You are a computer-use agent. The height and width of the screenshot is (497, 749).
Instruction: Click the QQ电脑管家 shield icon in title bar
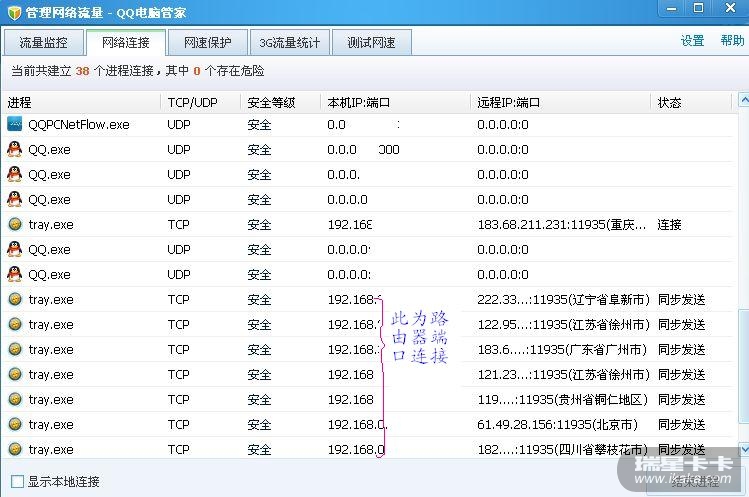(x=14, y=12)
